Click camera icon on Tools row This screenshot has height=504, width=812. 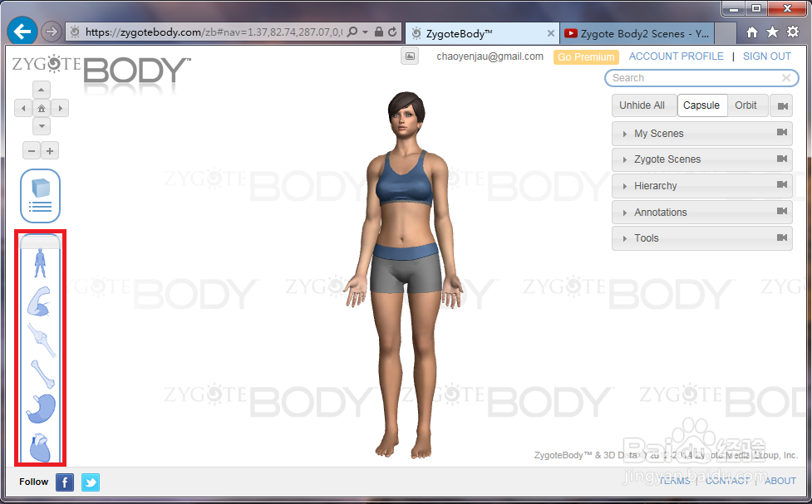782,237
